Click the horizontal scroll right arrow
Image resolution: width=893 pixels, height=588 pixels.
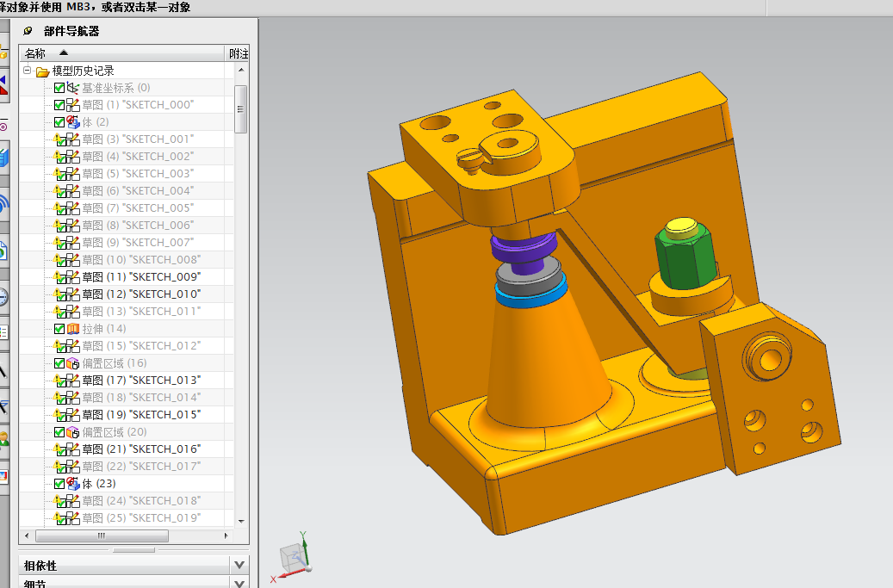[226, 535]
